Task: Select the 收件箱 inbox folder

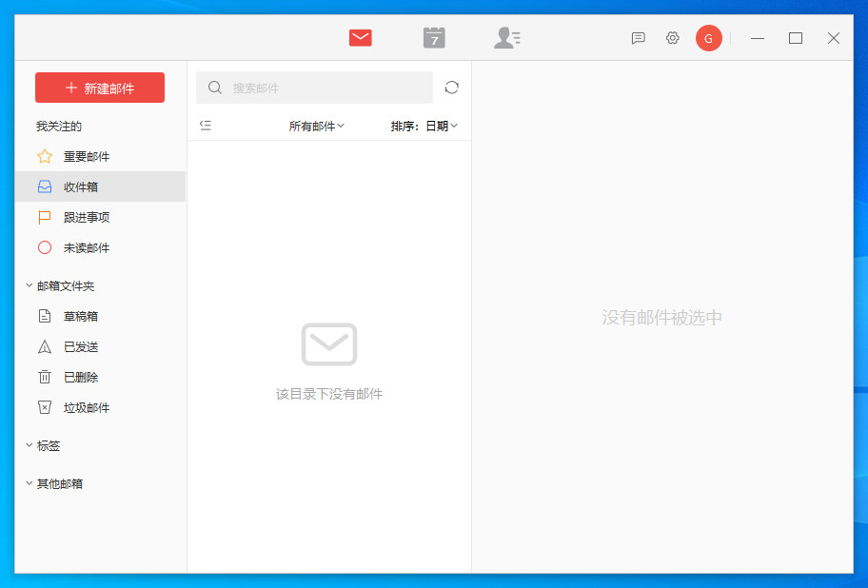Action: point(100,186)
